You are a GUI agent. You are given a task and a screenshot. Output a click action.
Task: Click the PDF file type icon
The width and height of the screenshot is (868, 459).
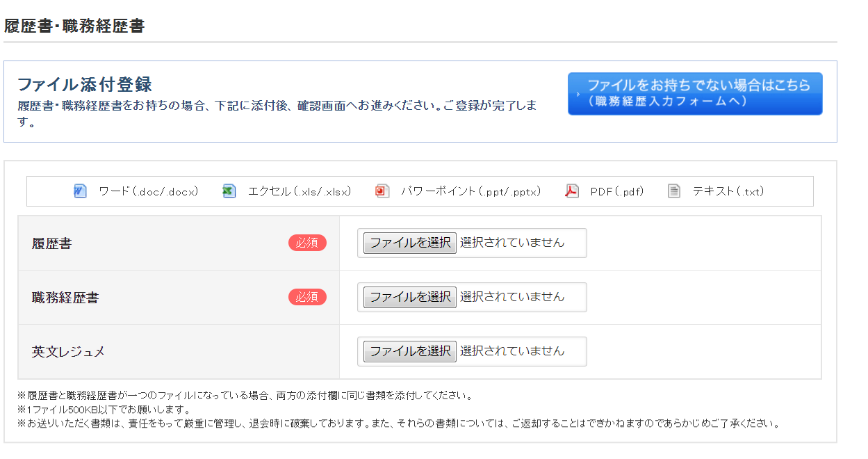[x=571, y=191]
